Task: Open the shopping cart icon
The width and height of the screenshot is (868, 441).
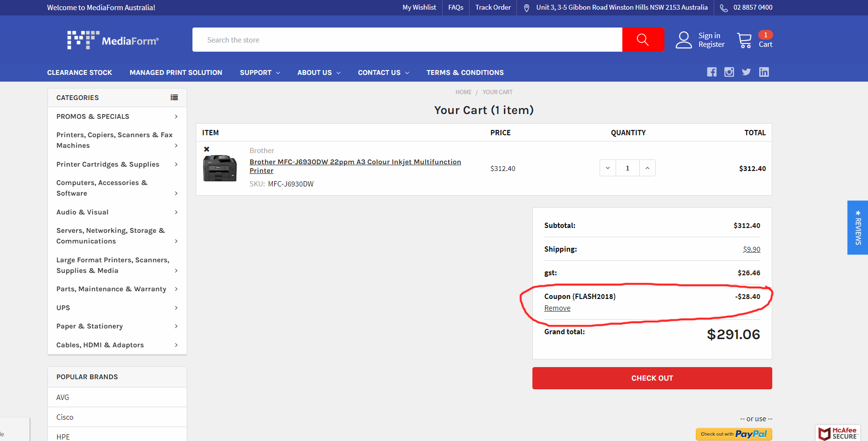Action: [744, 40]
